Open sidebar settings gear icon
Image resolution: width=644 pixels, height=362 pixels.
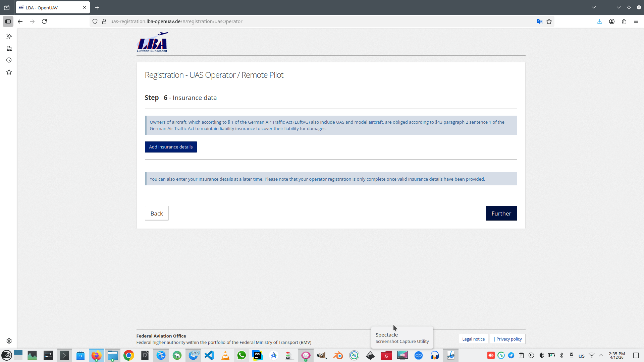coord(9,341)
